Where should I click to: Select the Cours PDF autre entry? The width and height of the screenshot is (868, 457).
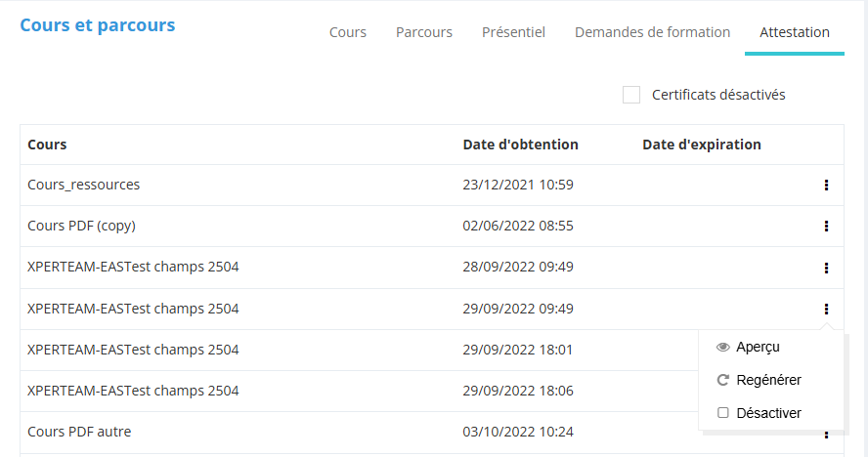[79, 432]
